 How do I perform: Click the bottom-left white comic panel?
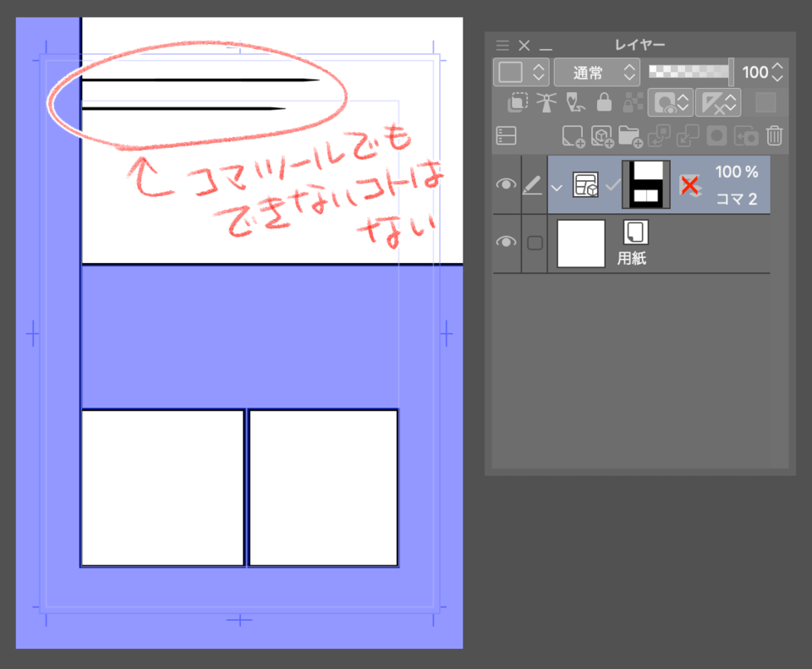162,488
